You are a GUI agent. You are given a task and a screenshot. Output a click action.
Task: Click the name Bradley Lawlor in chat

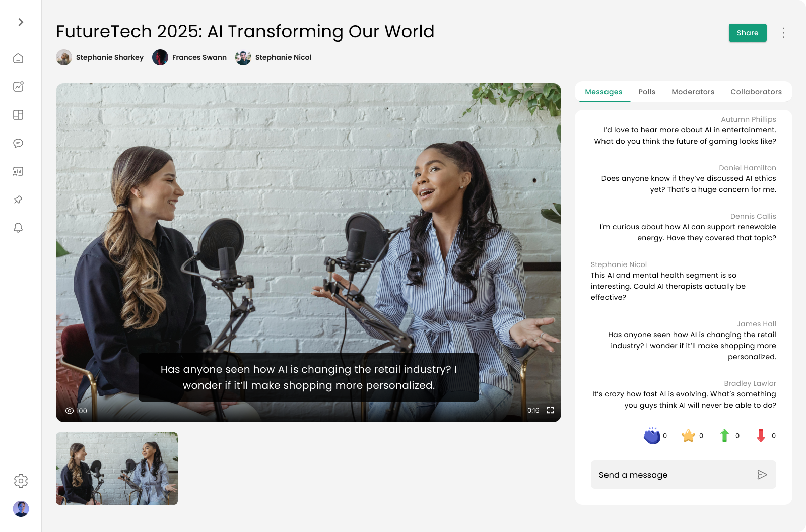coord(750,383)
